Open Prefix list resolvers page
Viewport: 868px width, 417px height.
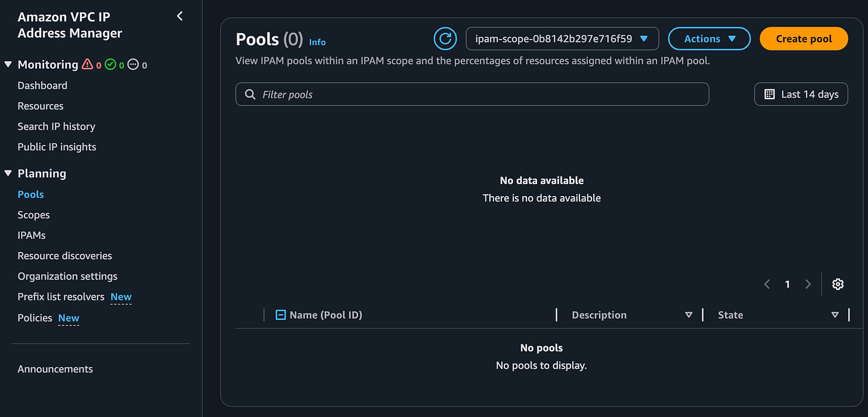pyautogui.click(x=61, y=297)
